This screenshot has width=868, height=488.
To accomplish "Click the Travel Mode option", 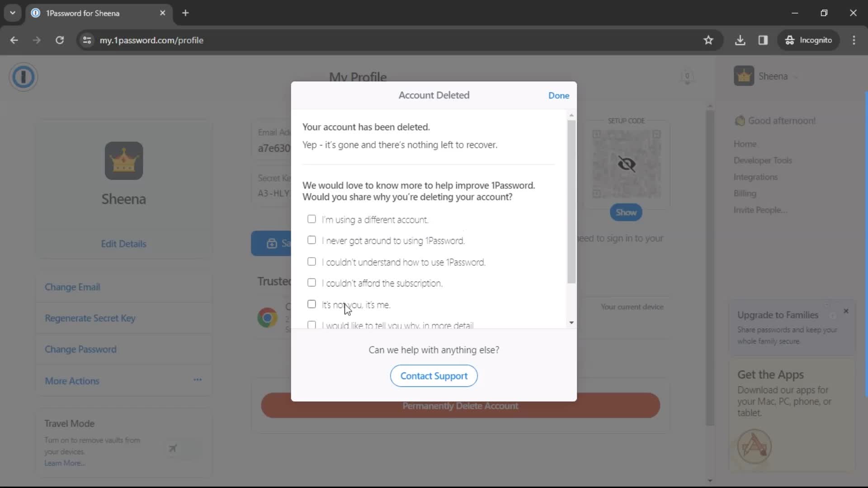I will [70, 423].
